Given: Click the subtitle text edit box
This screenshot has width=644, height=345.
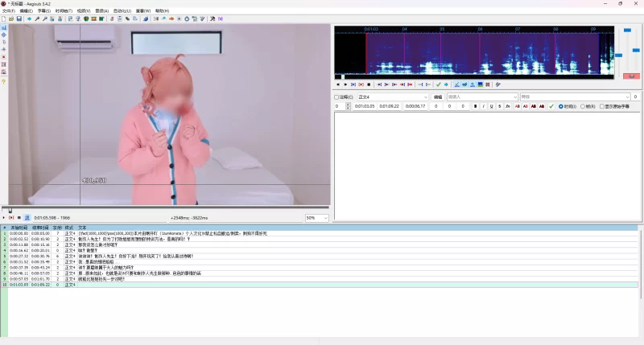Looking at the screenshot, I should tap(488, 166).
